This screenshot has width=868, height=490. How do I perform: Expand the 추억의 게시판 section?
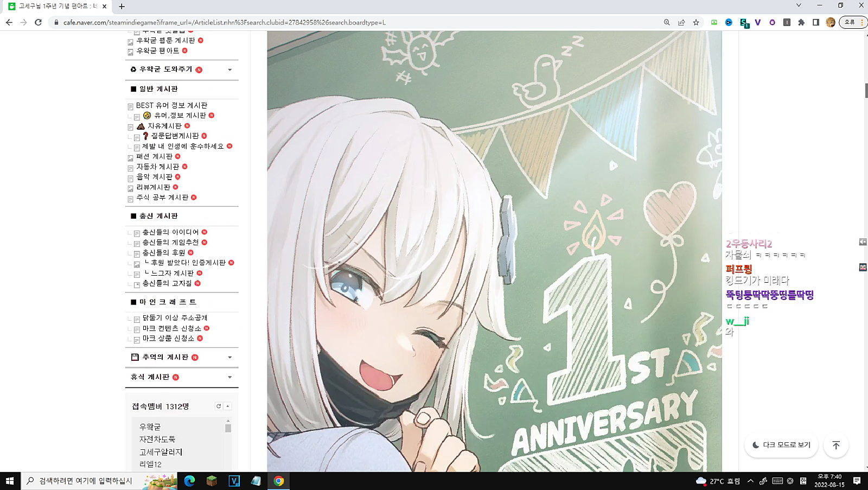(230, 357)
